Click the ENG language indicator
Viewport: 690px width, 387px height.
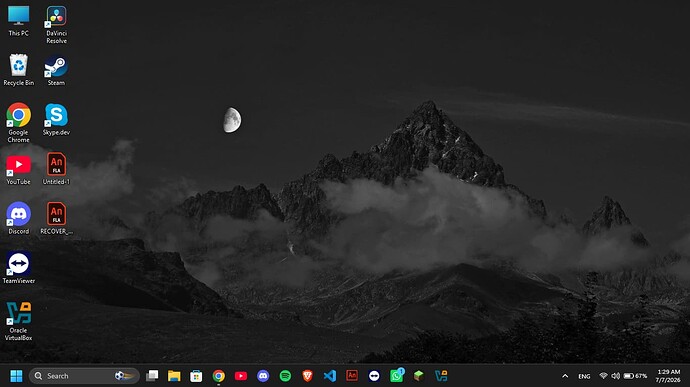coord(584,376)
